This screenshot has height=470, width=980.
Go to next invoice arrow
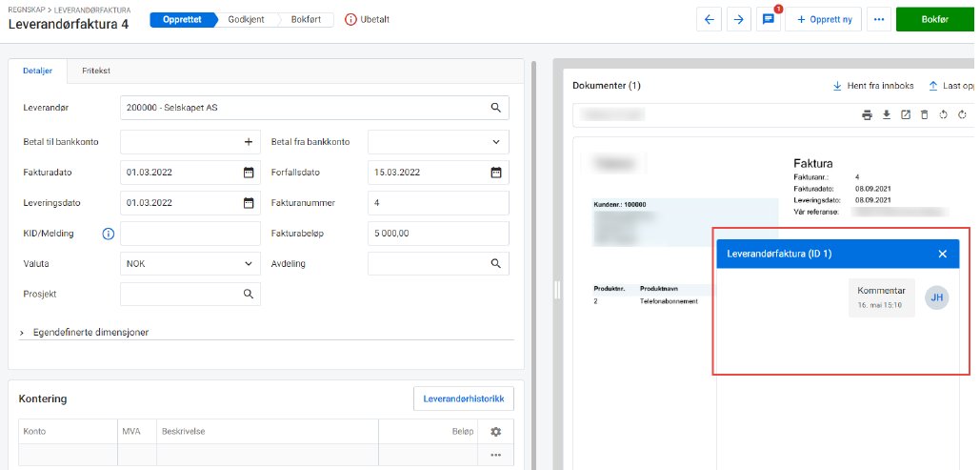[739, 19]
